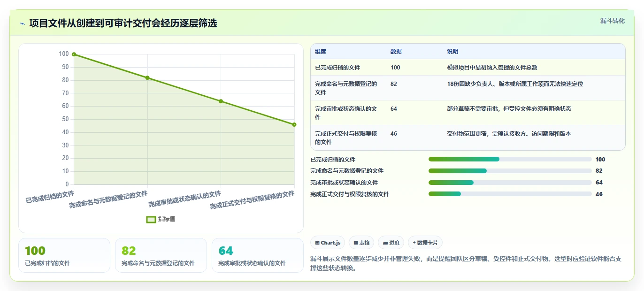Screen dimensions: 644x291
Task: Click description starting with 18份因缺少负责人
Action: coord(515,84)
